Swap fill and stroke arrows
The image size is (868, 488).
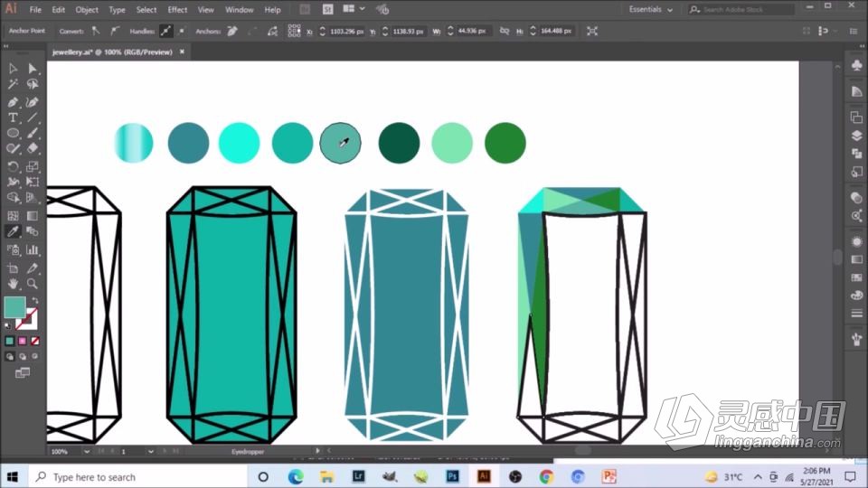coord(35,300)
